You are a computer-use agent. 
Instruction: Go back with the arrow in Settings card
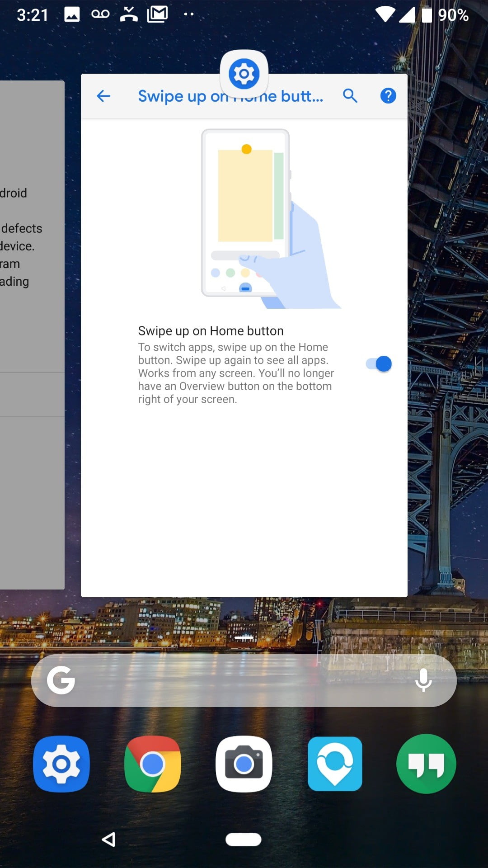103,96
